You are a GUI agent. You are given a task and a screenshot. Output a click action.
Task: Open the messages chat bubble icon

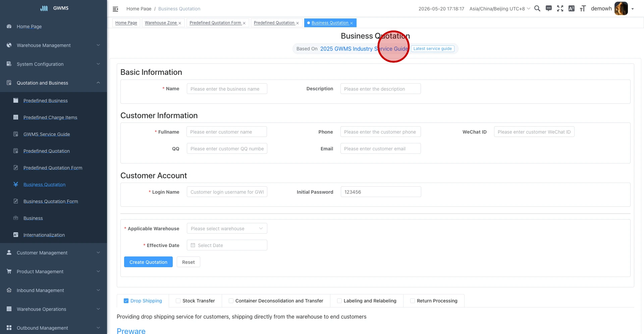click(549, 8)
